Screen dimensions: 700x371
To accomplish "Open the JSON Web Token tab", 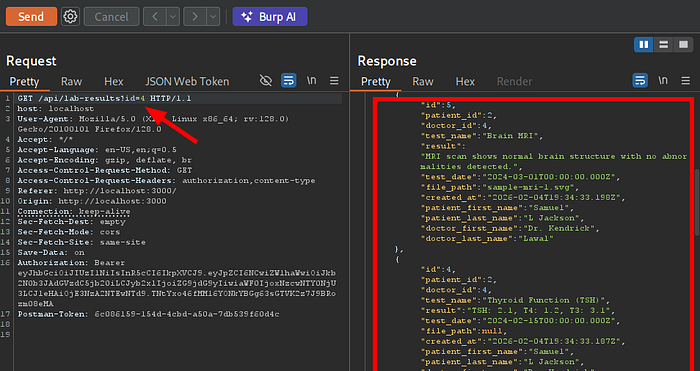I will click(x=187, y=81).
